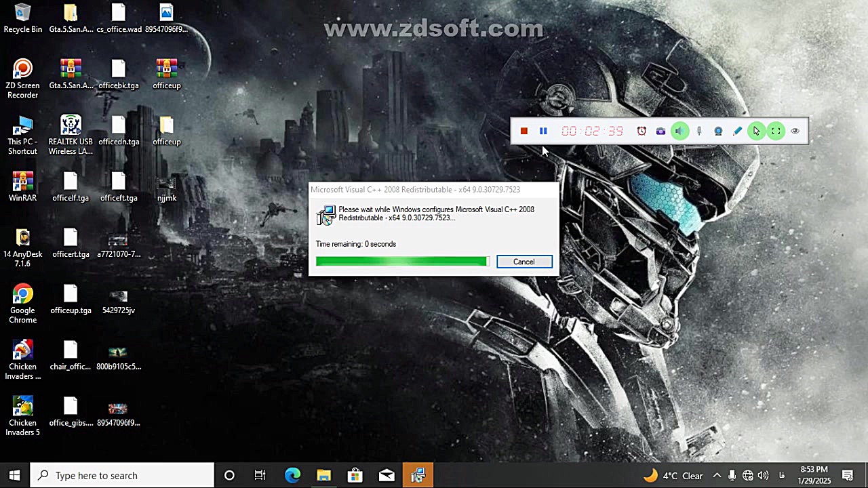
Task: Open the volume control tray icon
Action: pyautogui.click(x=763, y=475)
